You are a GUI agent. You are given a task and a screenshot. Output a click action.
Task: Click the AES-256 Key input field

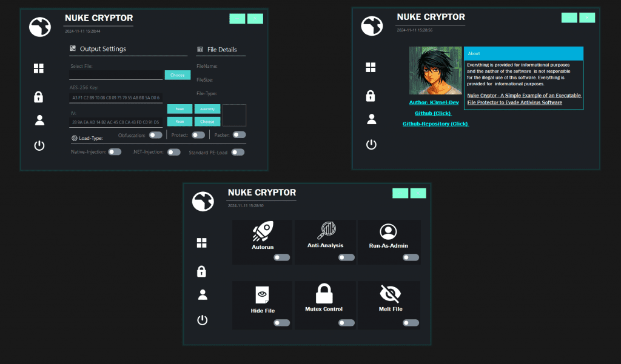(115, 98)
